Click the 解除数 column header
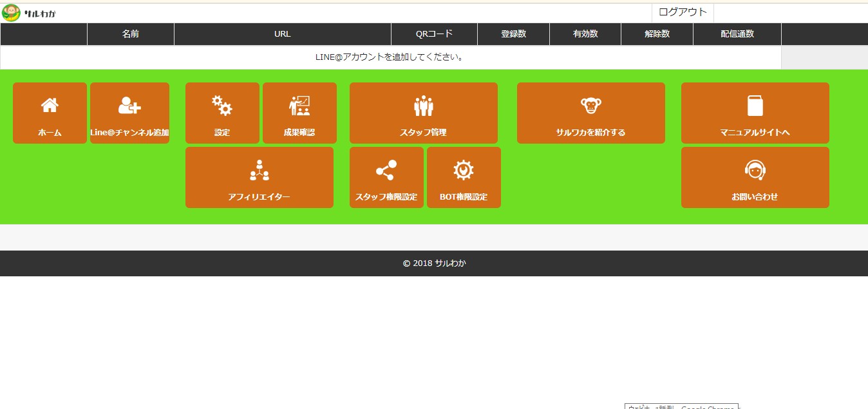This screenshot has width=868, height=409. (x=657, y=34)
